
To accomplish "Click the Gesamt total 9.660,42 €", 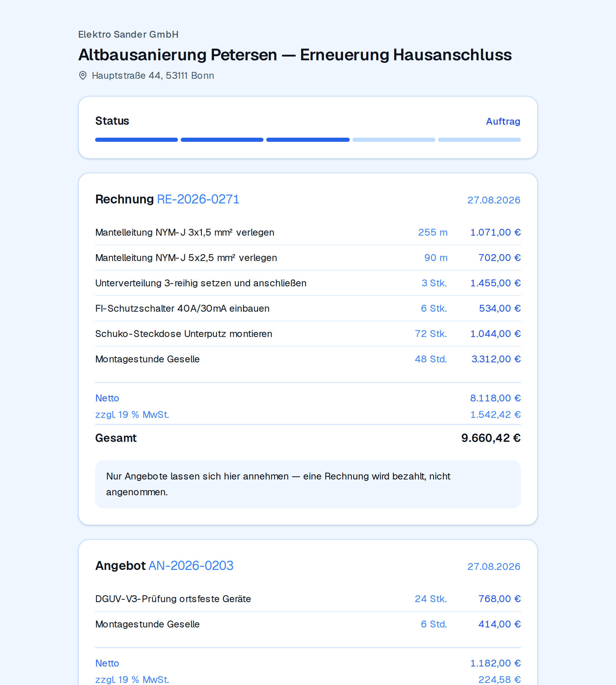I will pos(491,438).
